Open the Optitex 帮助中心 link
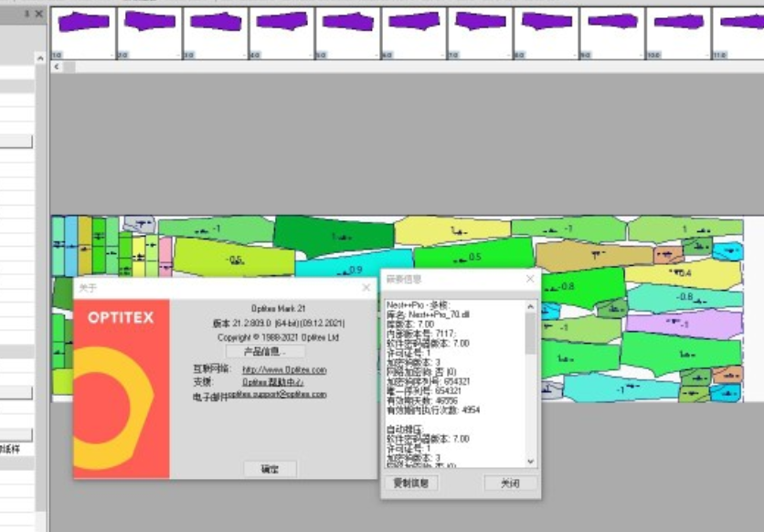Image resolution: width=764 pixels, height=532 pixels. click(273, 382)
